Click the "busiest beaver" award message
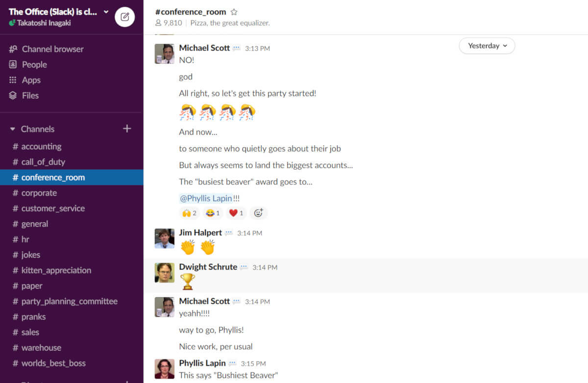Image resolution: width=588 pixels, height=383 pixels. click(246, 182)
